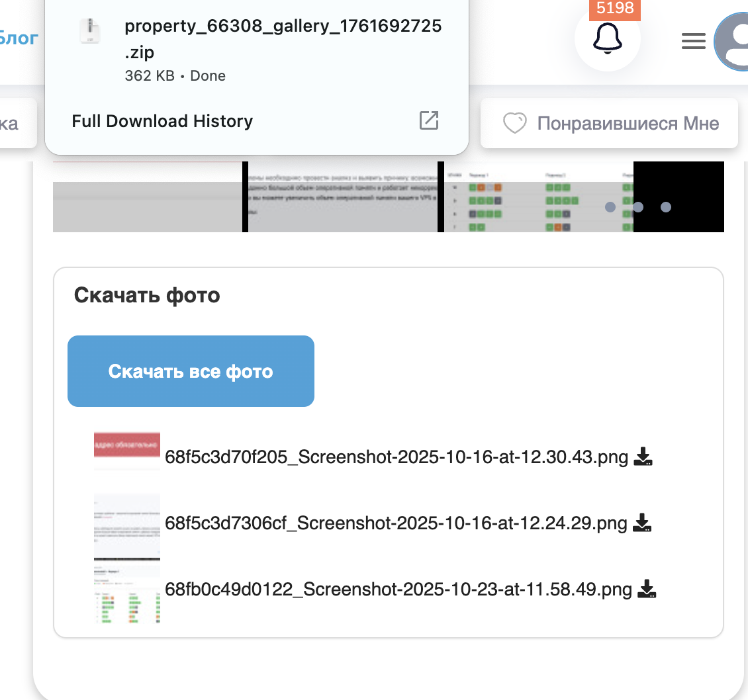This screenshot has width=748, height=700.
Task: Select the middle gallery carousel dot
Action: point(638,207)
